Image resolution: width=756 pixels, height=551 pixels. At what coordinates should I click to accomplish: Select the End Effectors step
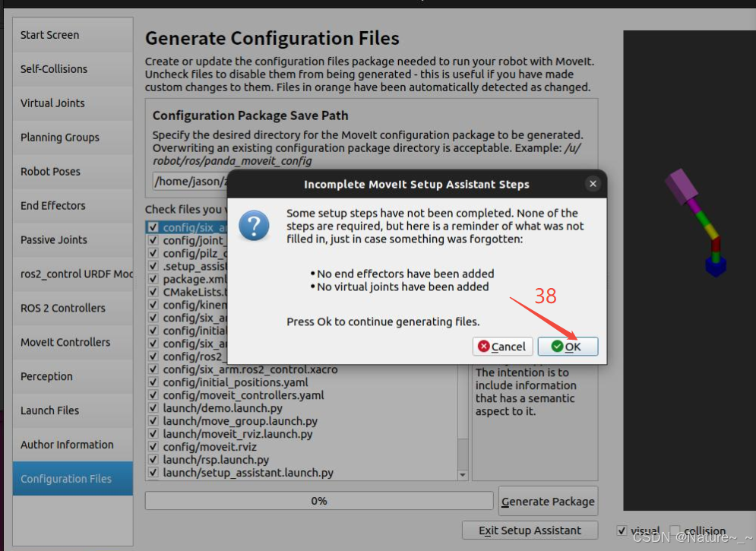coord(73,206)
